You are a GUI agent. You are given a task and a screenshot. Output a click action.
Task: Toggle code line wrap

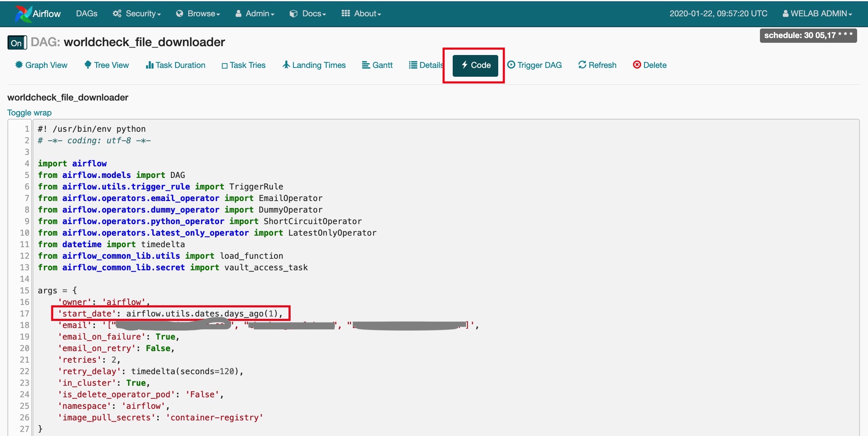[x=30, y=113]
